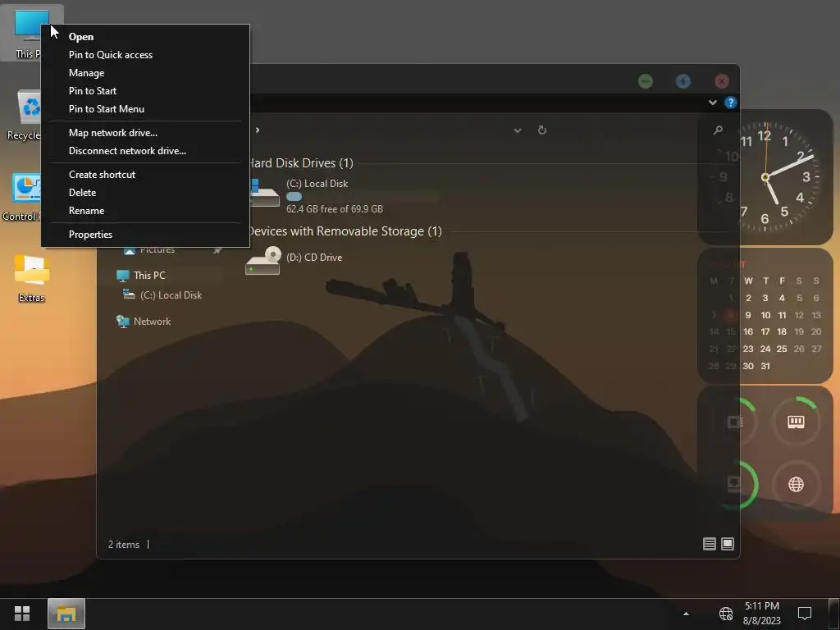840x630 pixels.
Task: Click the (C:) Local Disk drive icon
Action: click(x=263, y=194)
